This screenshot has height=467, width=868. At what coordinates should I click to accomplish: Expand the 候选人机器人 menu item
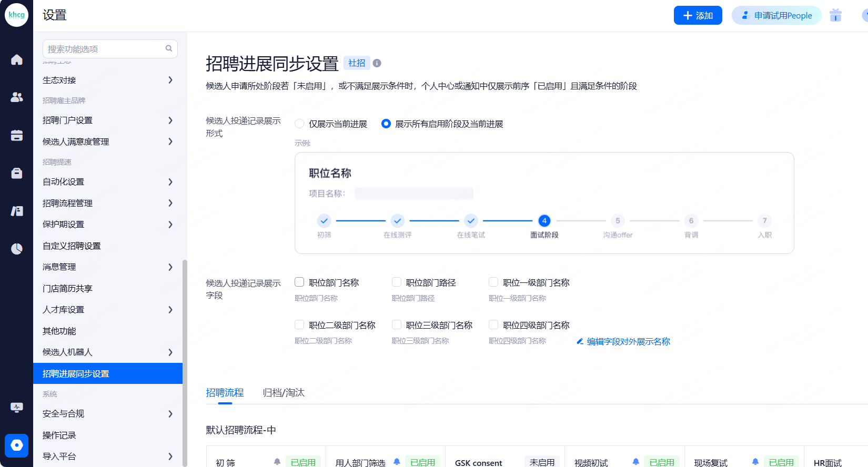tap(107, 352)
